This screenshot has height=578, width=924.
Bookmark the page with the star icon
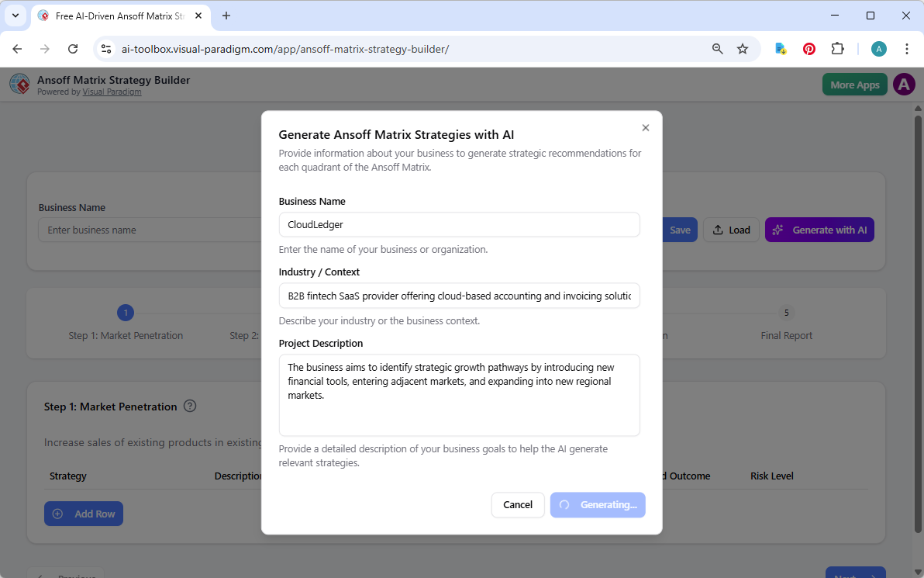[x=743, y=48]
